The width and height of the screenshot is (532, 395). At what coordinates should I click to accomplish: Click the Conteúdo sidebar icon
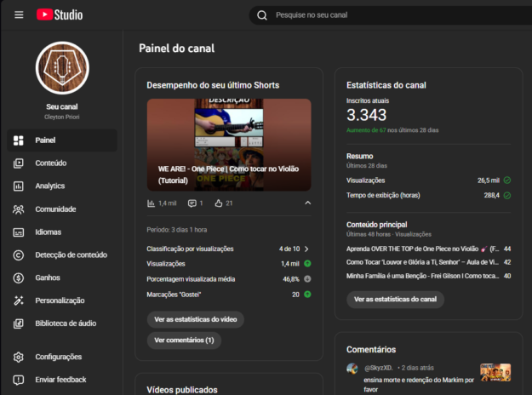coord(19,163)
